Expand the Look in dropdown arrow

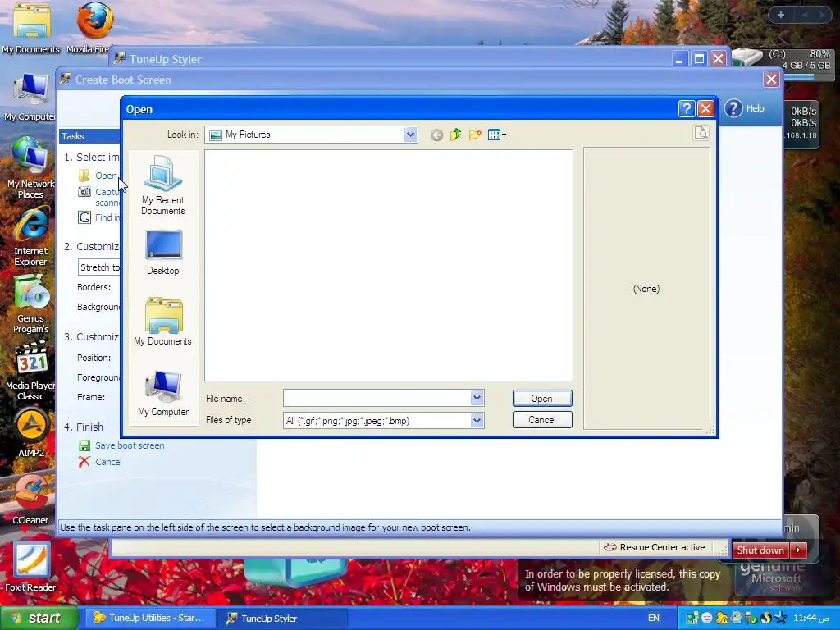tap(410, 135)
